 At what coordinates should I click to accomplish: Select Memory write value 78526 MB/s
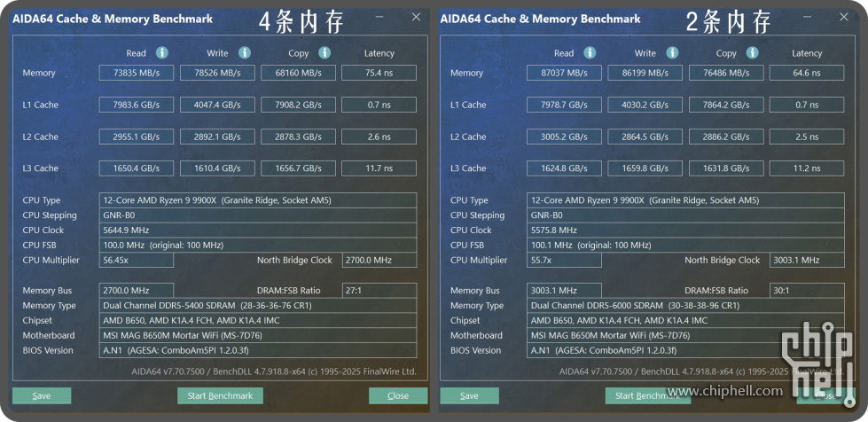pos(217,73)
